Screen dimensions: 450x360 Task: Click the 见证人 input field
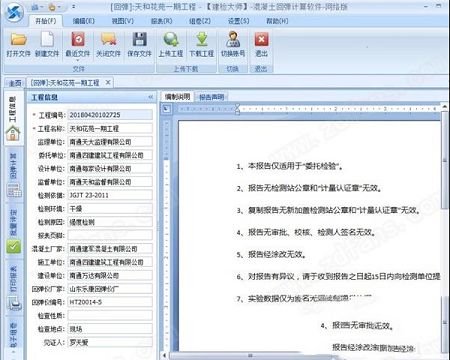tap(110, 342)
